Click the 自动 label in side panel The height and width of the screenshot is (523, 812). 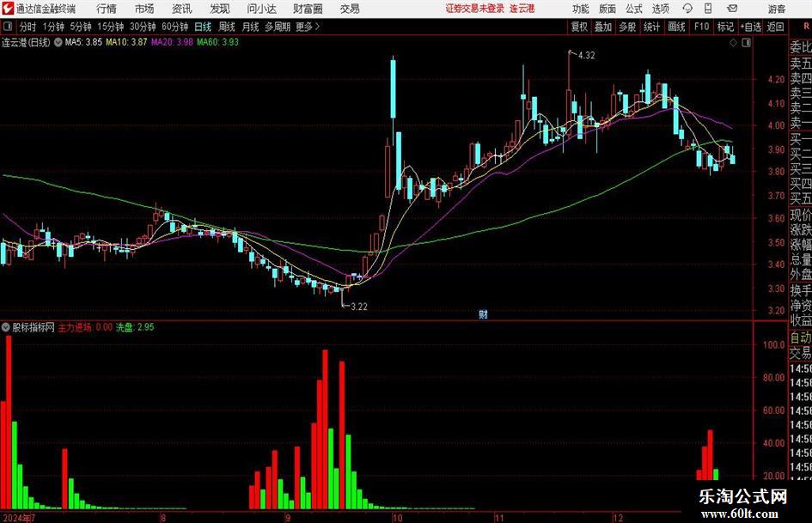pos(801,338)
